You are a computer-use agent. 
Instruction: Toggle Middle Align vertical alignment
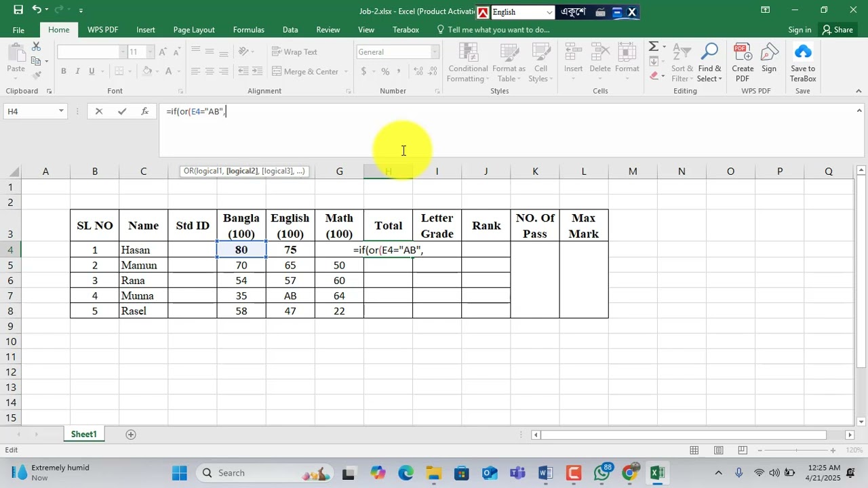pos(210,52)
